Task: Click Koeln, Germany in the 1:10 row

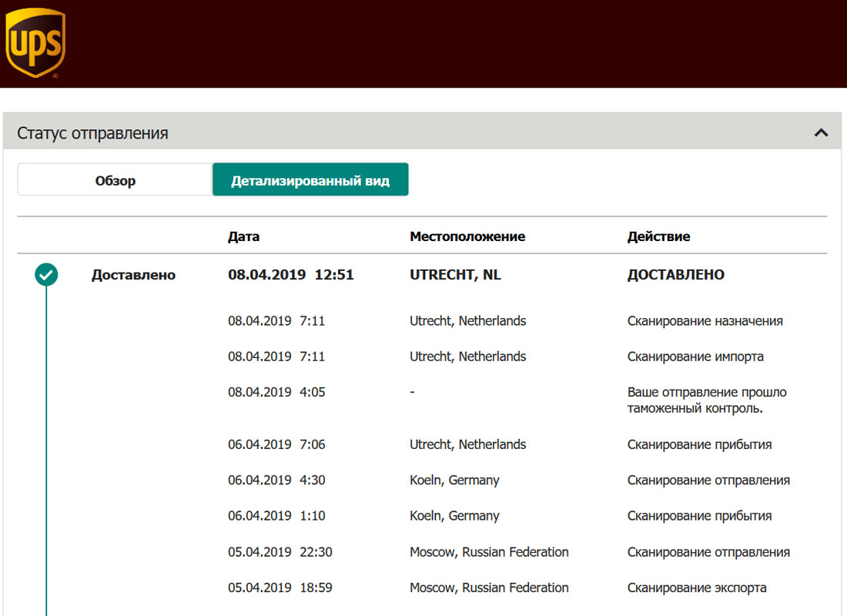Action: pos(454,515)
